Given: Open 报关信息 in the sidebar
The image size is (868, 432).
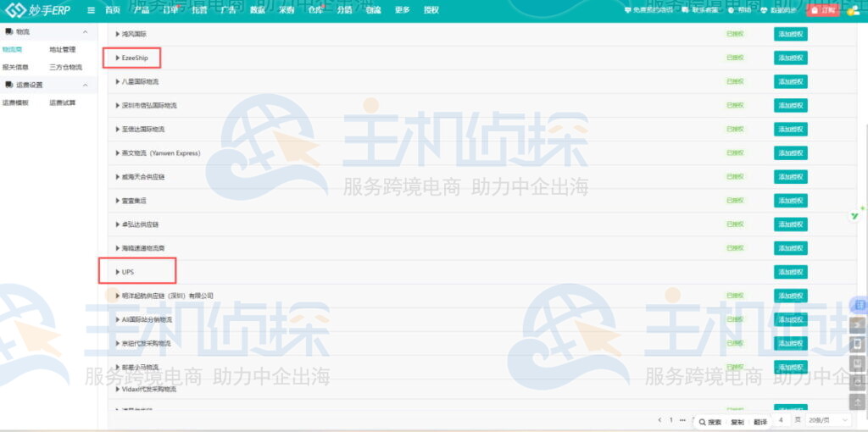Looking at the screenshot, I should point(15,68).
